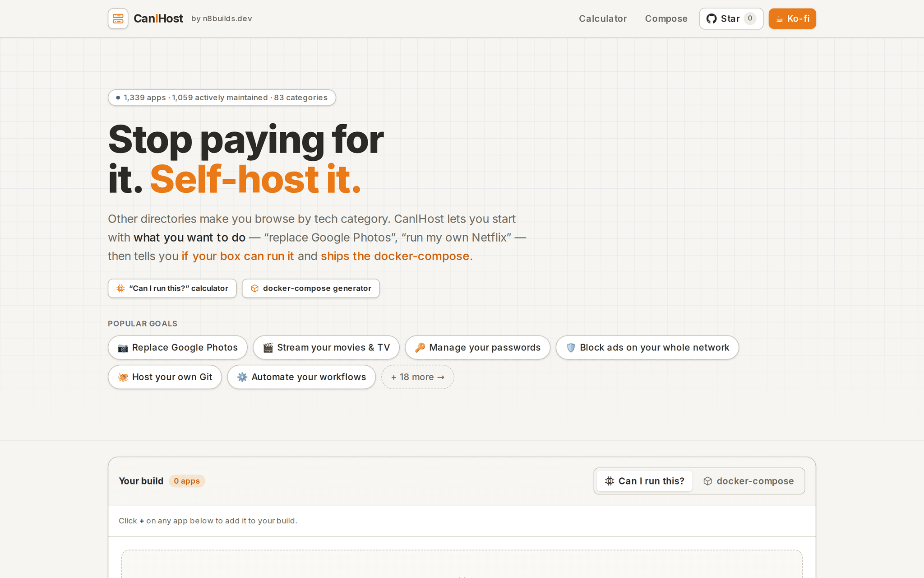This screenshot has width=924, height=578.
Task: Open the Compose nav item
Action: tap(666, 19)
